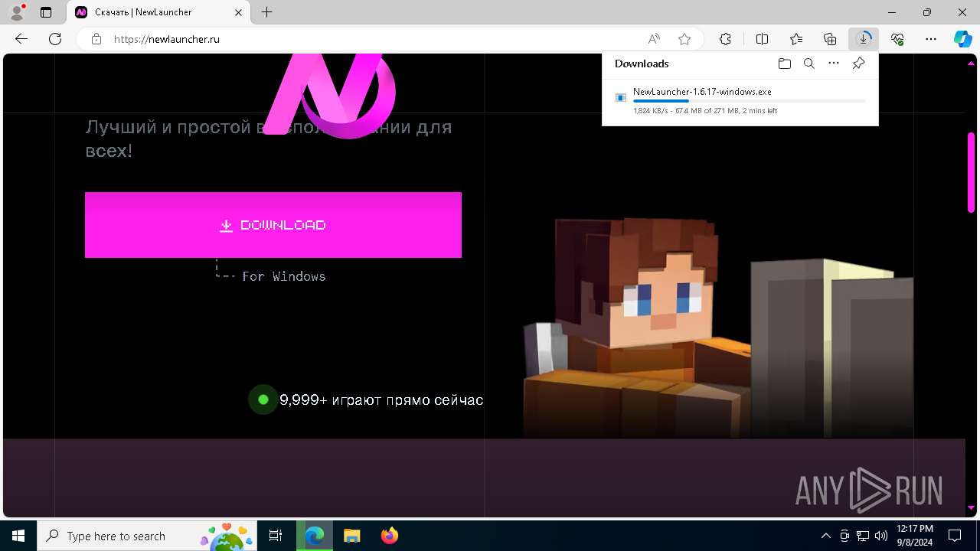Click scrollbar down arrow
The height and width of the screenshot is (551, 980).
click(971, 507)
